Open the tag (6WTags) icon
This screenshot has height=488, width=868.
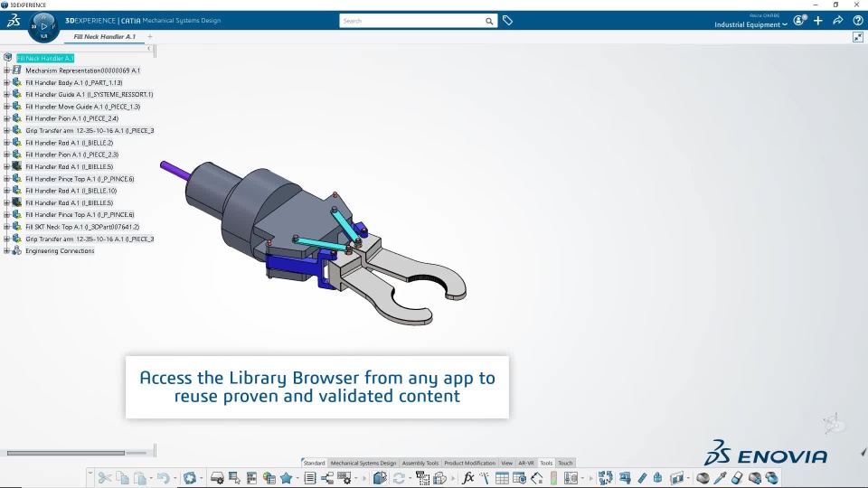(507, 21)
